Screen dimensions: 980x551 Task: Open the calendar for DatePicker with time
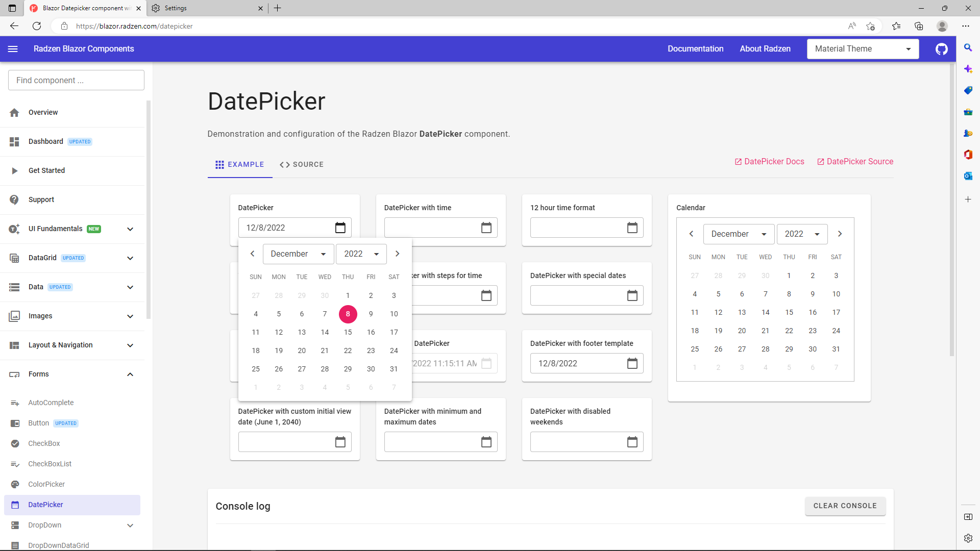click(x=486, y=228)
